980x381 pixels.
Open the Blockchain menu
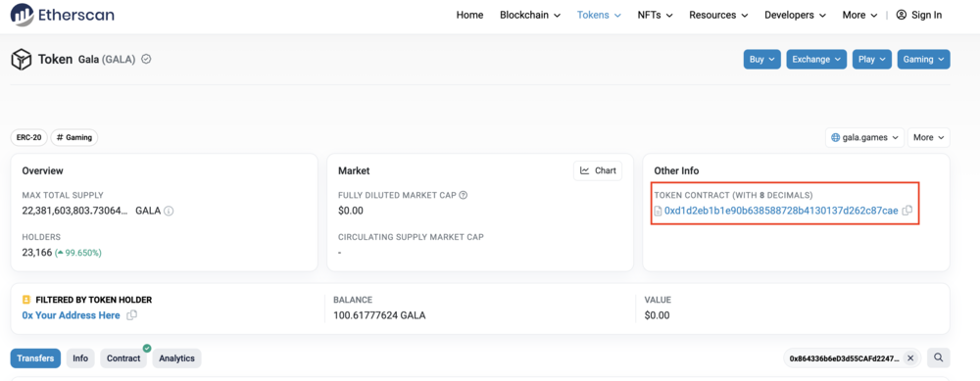(530, 15)
